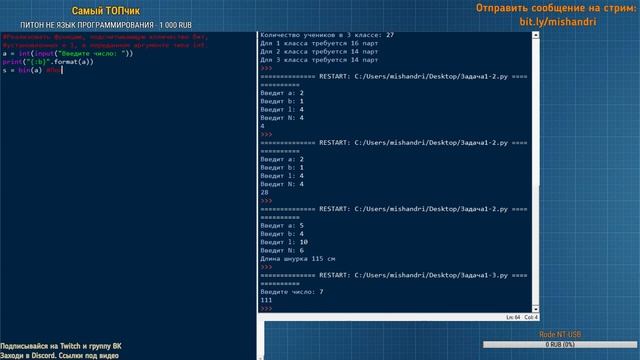Click the 0 RUB (0%) donation progress bar
This screenshot has width=640, height=360.
(560, 345)
